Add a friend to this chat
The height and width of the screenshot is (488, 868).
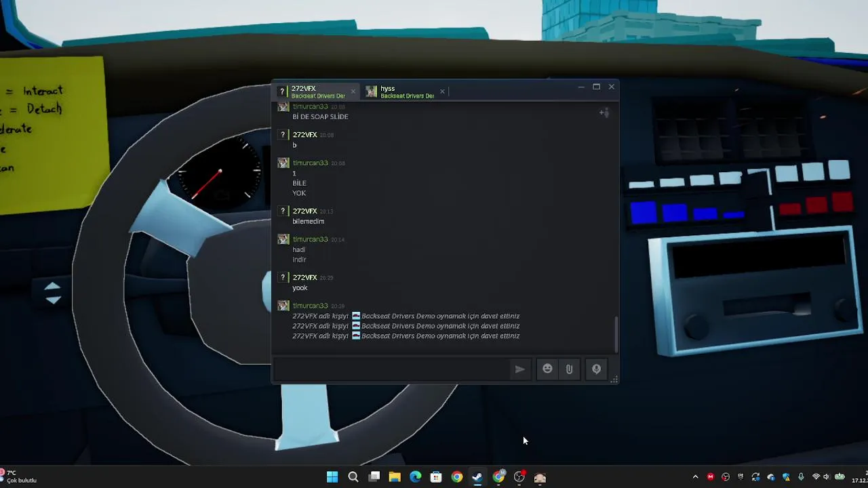604,113
